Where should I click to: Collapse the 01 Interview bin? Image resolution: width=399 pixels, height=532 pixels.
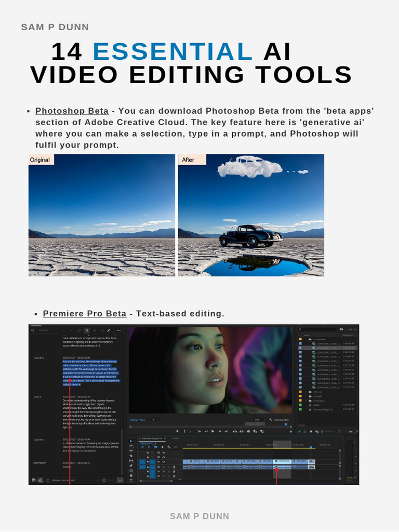click(x=305, y=339)
